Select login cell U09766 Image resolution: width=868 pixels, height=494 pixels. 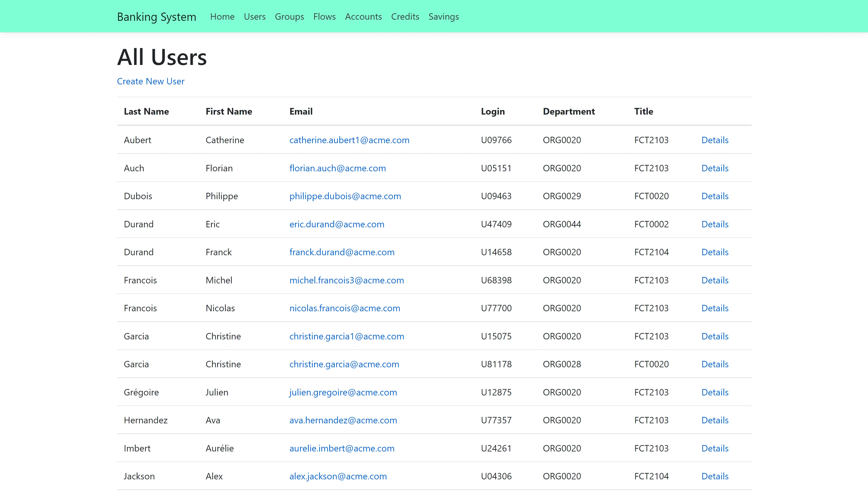496,140
